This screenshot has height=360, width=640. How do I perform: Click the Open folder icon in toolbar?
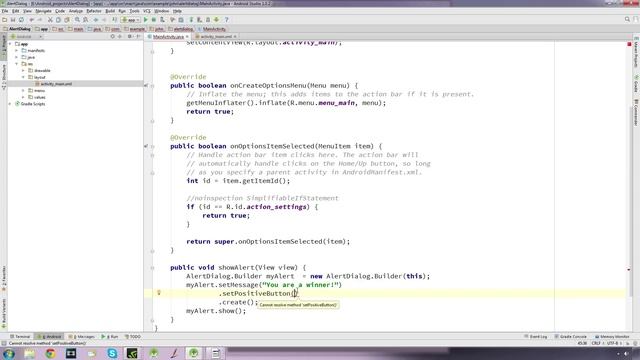tap(4, 20)
